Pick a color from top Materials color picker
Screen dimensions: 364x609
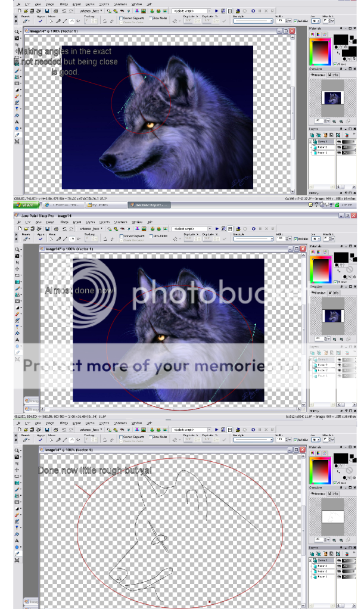321,51
